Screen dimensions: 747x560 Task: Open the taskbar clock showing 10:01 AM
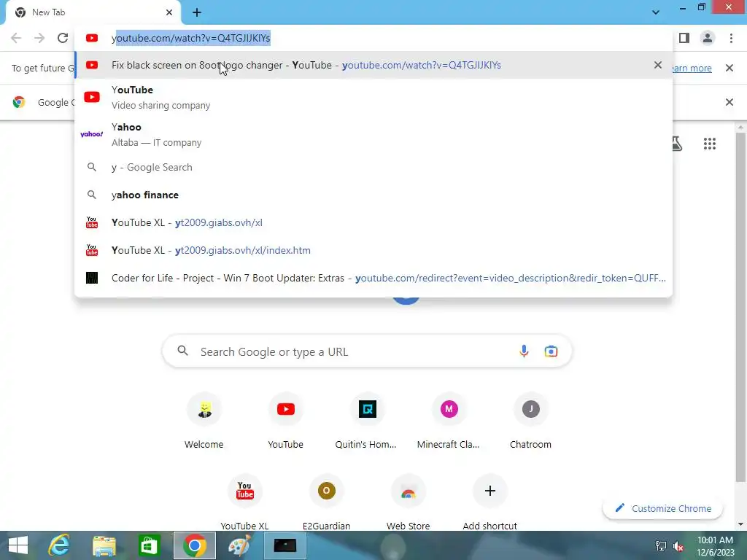tap(715, 546)
